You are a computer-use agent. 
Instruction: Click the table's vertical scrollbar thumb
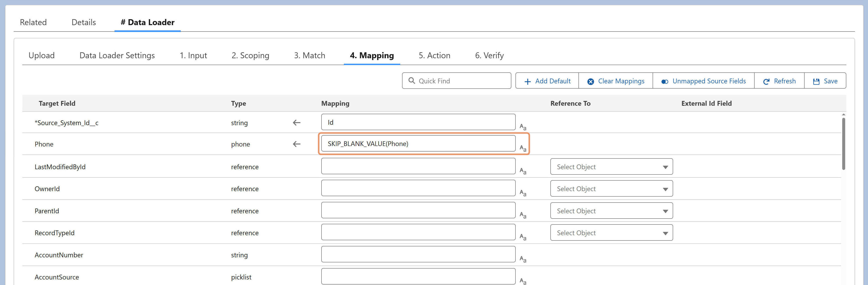tap(843, 143)
